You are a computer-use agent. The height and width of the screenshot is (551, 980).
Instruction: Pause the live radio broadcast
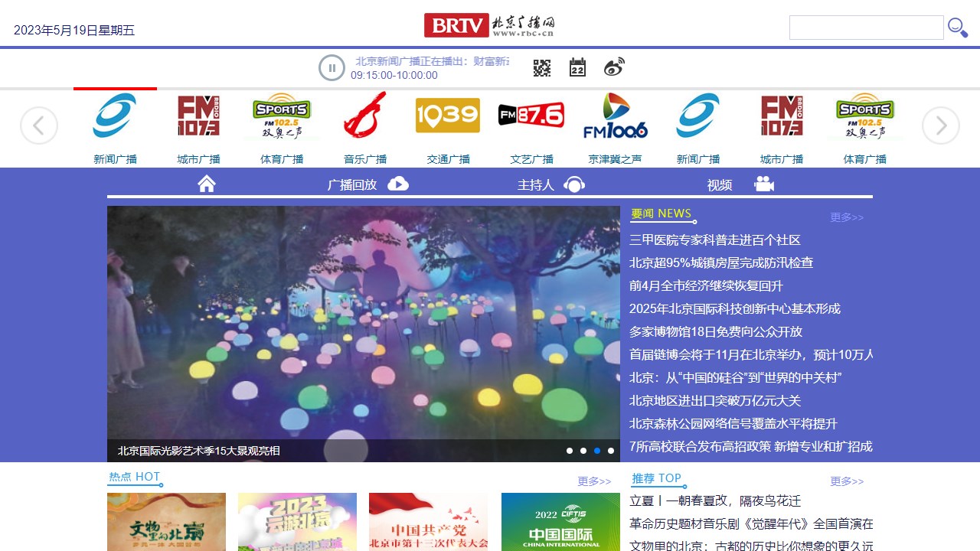tap(332, 68)
